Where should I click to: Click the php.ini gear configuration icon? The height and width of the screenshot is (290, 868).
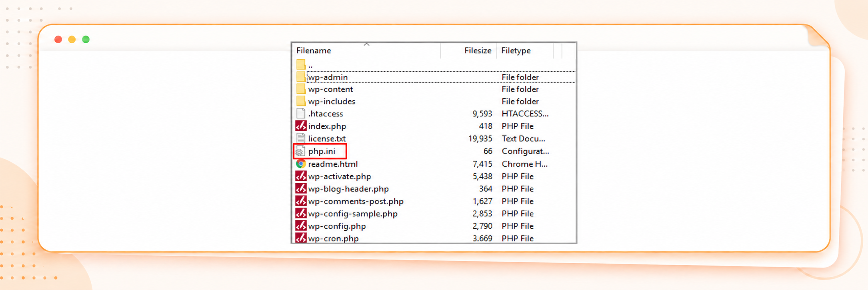click(300, 152)
